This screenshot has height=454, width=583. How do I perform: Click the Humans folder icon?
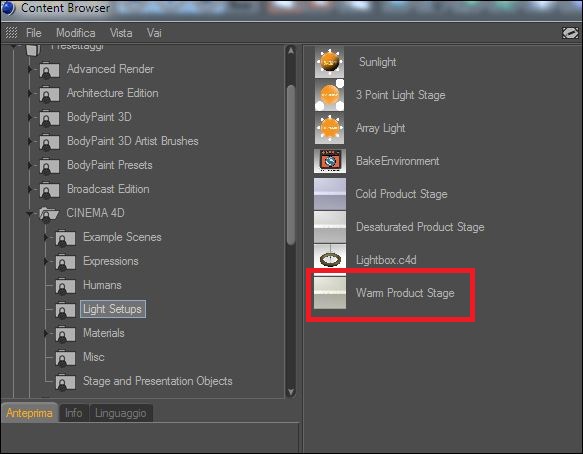pyautogui.click(x=65, y=286)
